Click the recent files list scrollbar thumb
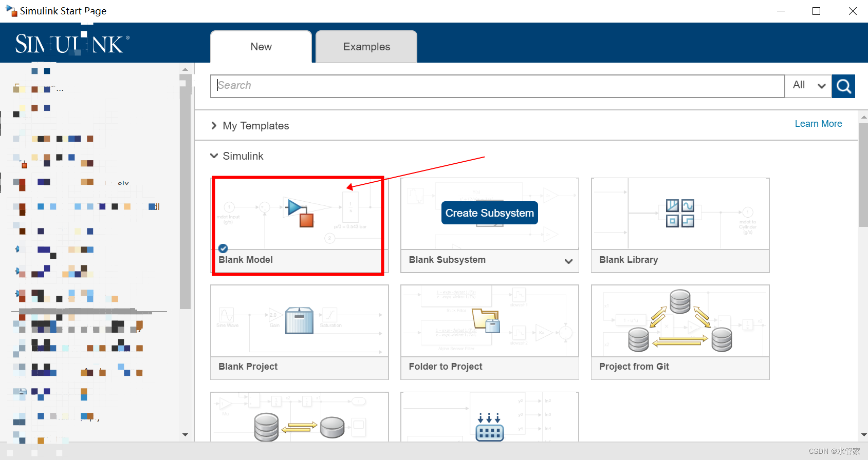Viewport: 868px width, 460px height. 186,191
